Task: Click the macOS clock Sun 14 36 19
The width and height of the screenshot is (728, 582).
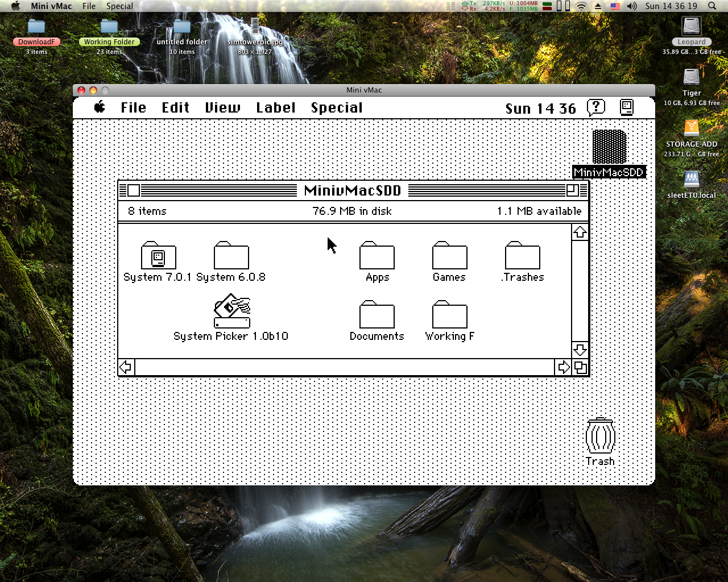Action: [x=671, y=6]
